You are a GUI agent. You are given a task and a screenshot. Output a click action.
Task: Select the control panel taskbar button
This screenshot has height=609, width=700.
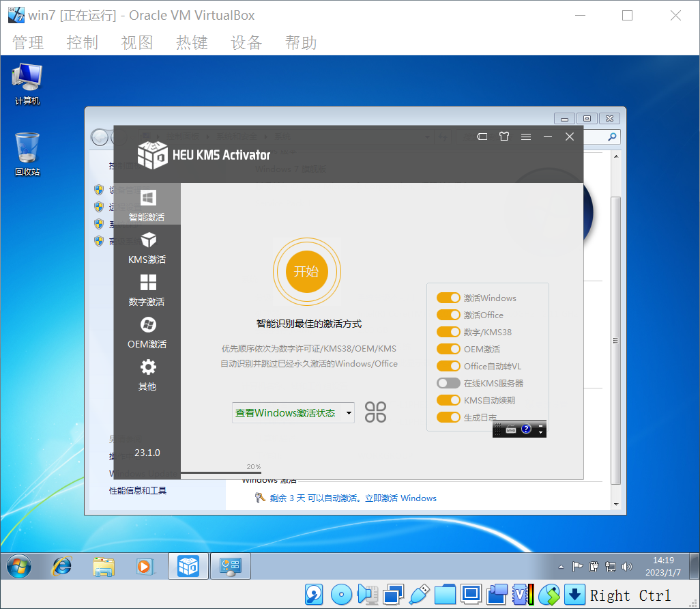coord(231,566)
